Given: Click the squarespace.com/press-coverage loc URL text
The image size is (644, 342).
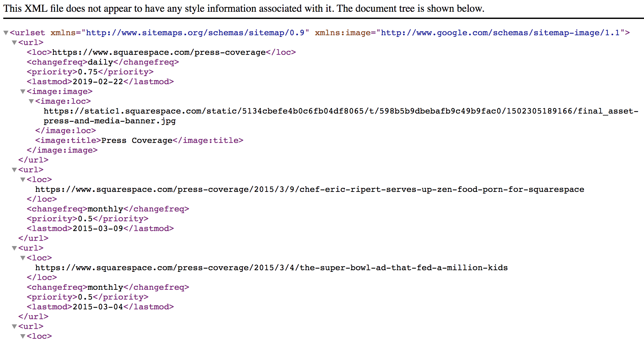Looking at the screenshot, I should click(159, 53).
